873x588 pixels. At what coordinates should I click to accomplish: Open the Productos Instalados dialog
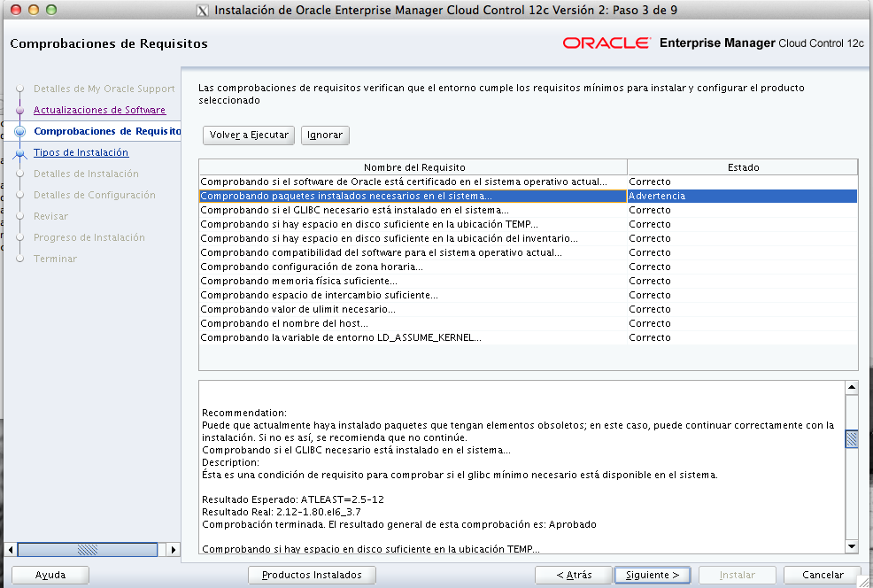tap(312, 575)
